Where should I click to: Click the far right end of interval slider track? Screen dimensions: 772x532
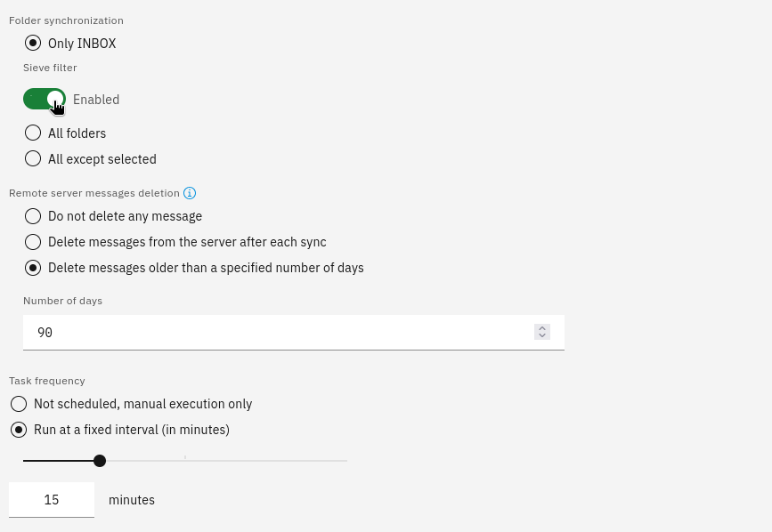pyautogui.click(x=346, y=461)
